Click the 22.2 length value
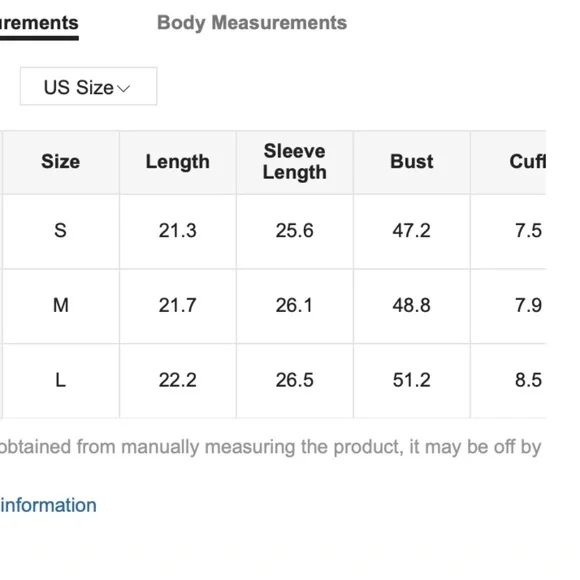 [x=178, y=380]
